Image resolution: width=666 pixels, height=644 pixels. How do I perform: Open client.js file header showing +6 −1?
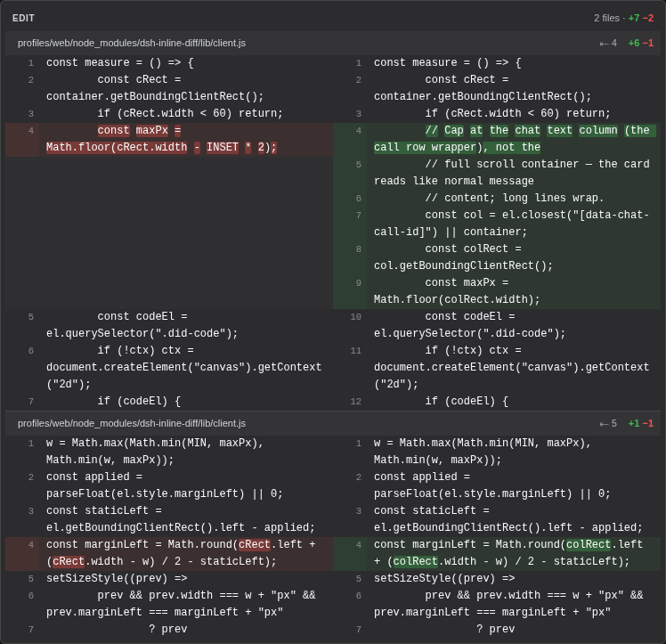[333, 43]
